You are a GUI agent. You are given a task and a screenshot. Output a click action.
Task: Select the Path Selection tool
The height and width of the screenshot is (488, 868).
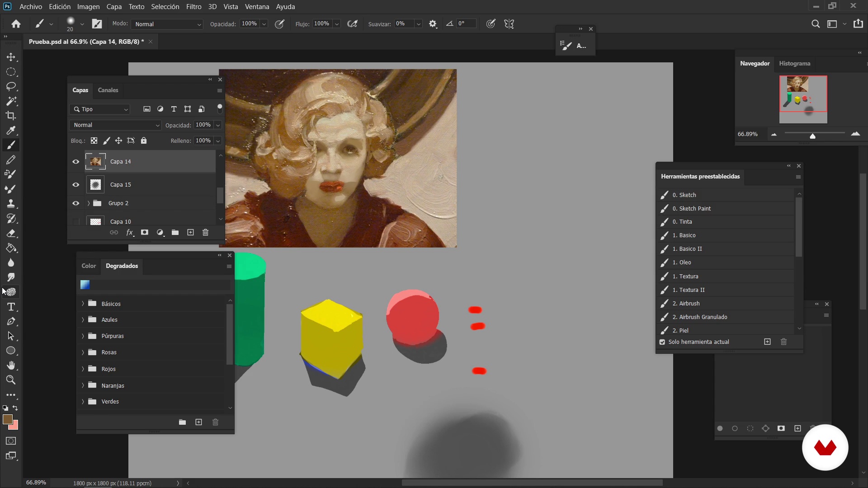(11, 336)
